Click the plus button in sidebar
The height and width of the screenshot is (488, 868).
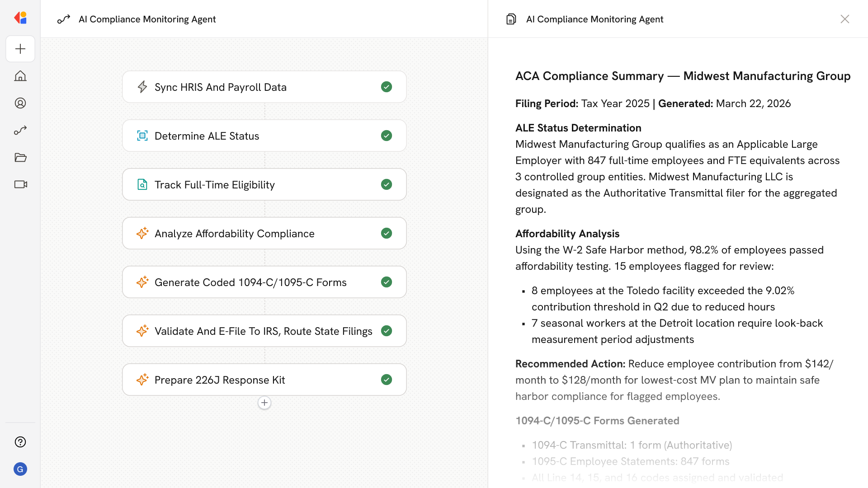pyautogui.click(x=20, y=49)
